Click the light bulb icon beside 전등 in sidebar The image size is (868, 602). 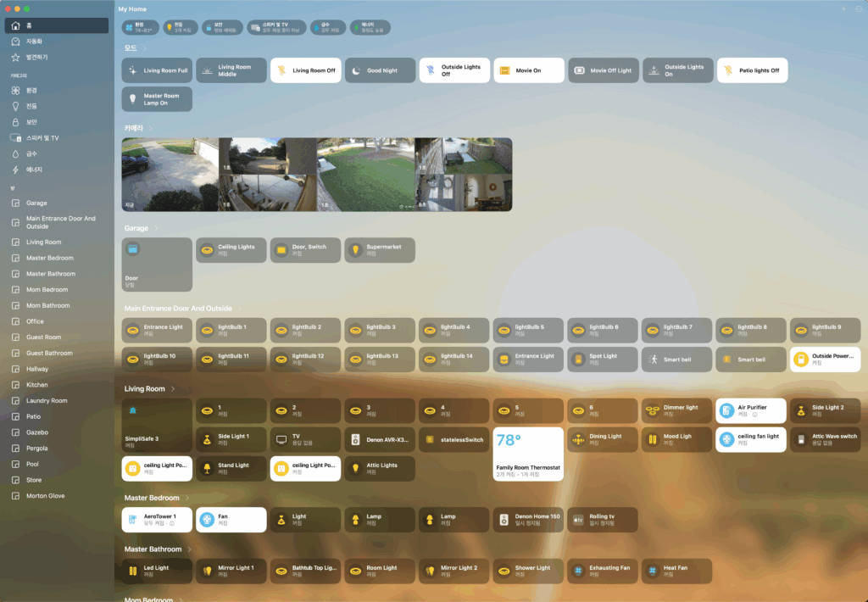click(15, 106)
